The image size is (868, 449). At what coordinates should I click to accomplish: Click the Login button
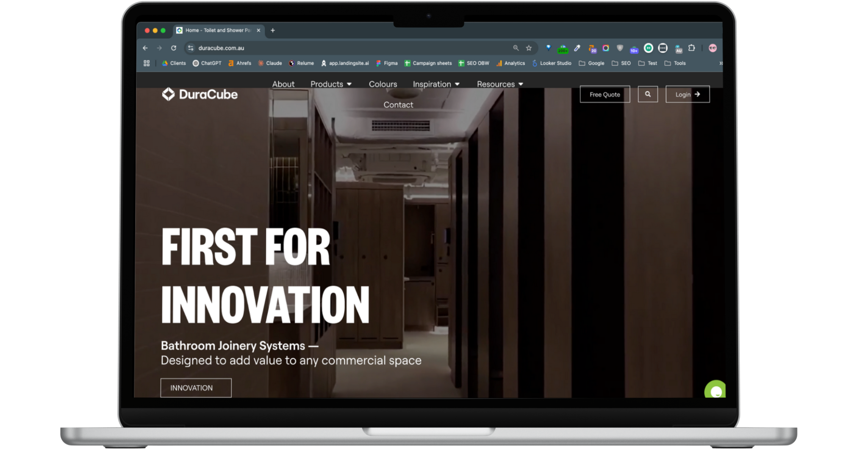coord(688,94)
